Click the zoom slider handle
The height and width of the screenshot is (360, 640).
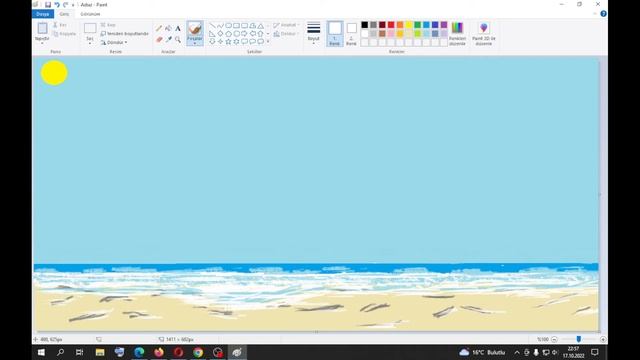(578, 339)
